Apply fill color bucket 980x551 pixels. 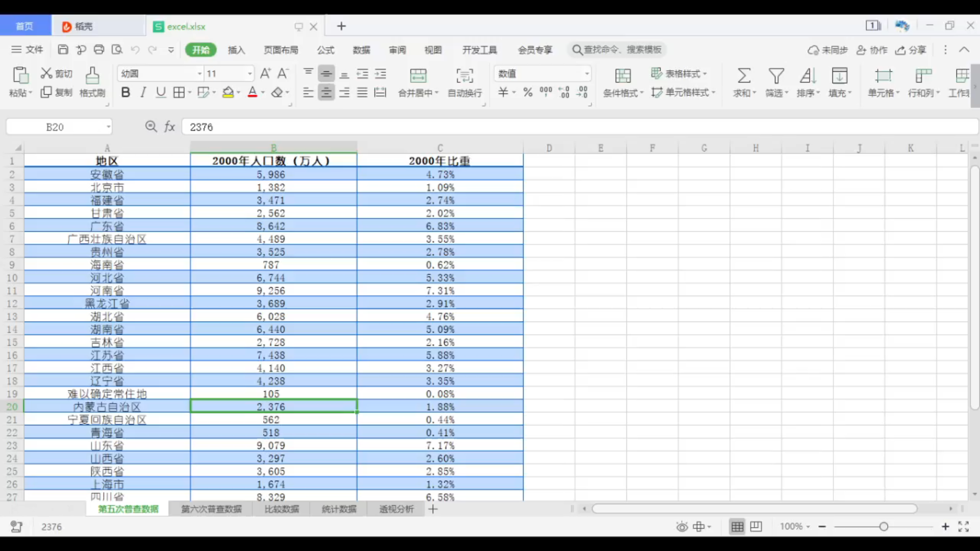pyautogui.click(x=228, y=92)
